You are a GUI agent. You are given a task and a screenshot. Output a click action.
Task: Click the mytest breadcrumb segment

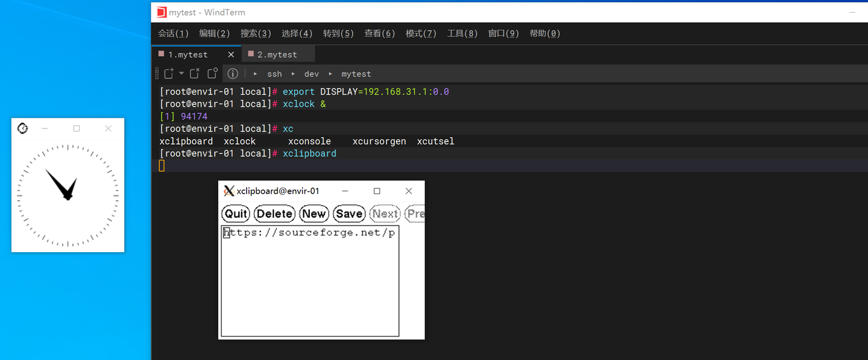tap(356, 74)
